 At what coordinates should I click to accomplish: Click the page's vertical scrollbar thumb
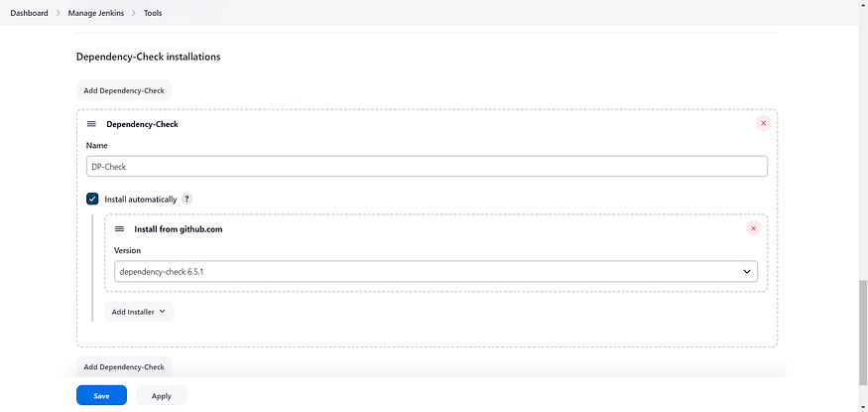pyautogui.click(x=863, y=333)
